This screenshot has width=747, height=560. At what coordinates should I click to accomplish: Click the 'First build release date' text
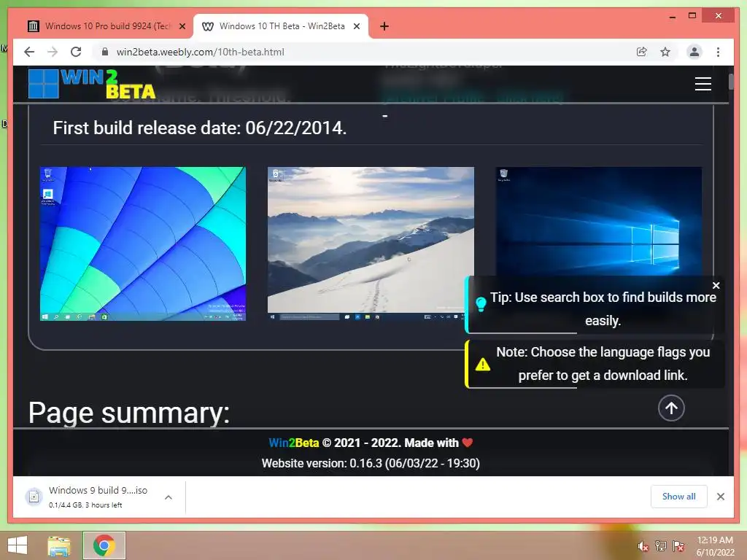[200, 128]
